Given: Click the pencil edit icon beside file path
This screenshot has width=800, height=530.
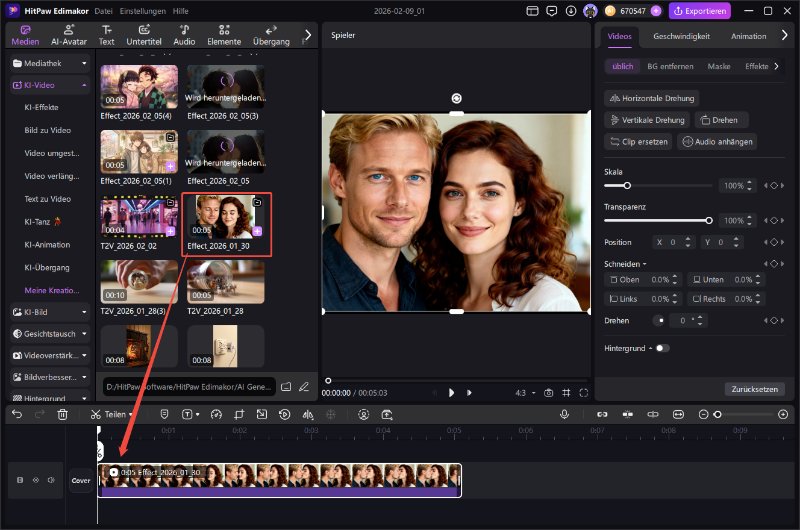Looking at the screenshot, I should [304, 387].
